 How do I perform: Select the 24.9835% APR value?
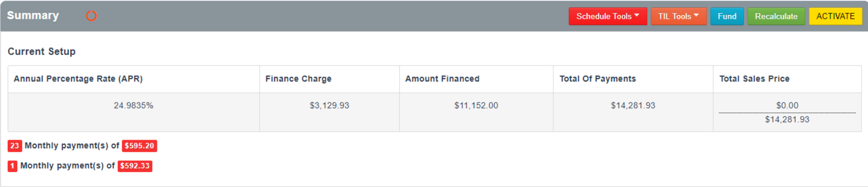click(133, 105)
